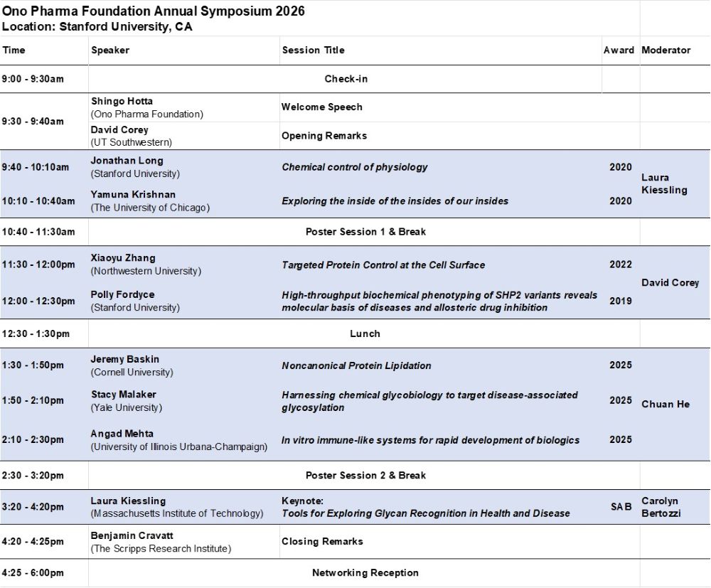The image size is (711, 588).
Task: Click the Moderator column header
Action: (665, 50)
